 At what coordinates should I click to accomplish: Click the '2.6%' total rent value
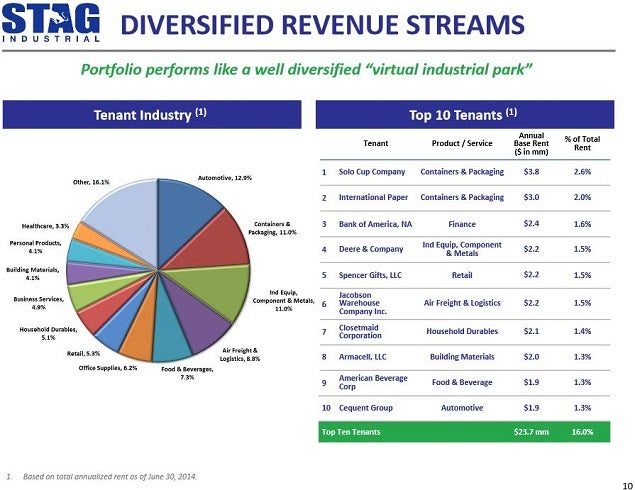click(x=582, y=171)
